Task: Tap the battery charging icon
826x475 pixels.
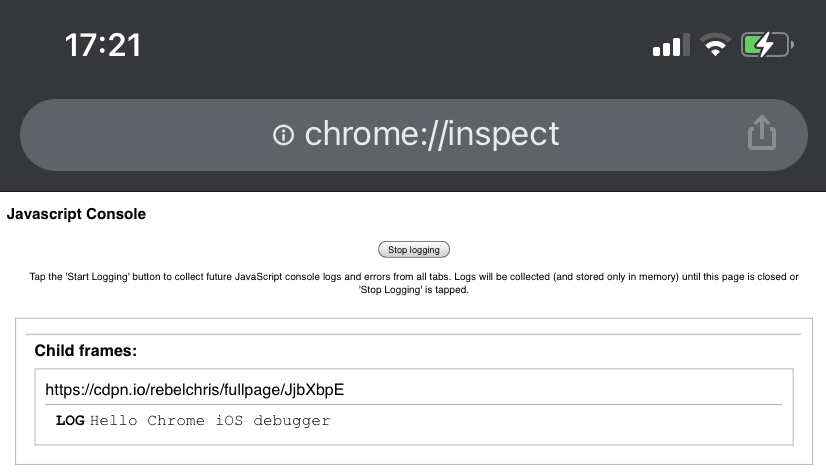Action: pos(767,45)
